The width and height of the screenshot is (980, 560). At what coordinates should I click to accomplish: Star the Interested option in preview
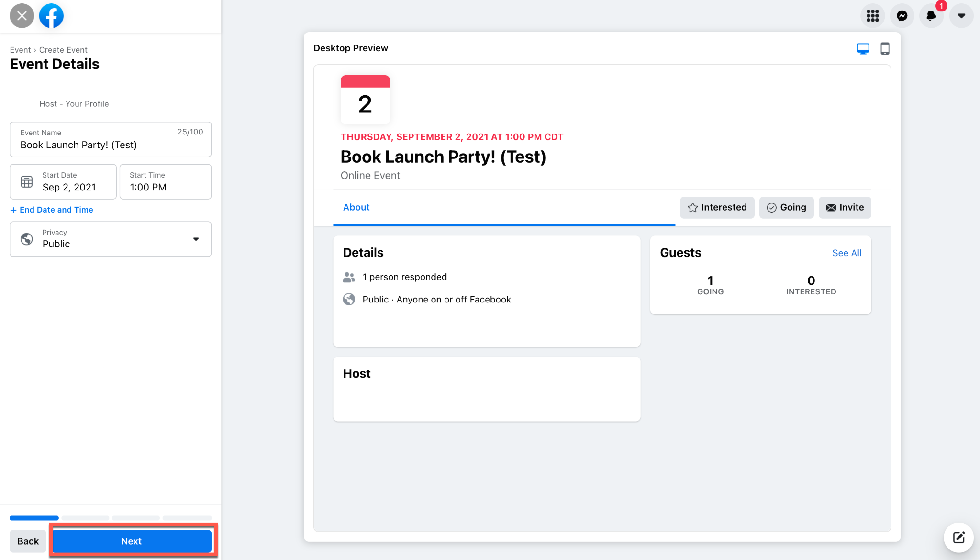point(692,207)
